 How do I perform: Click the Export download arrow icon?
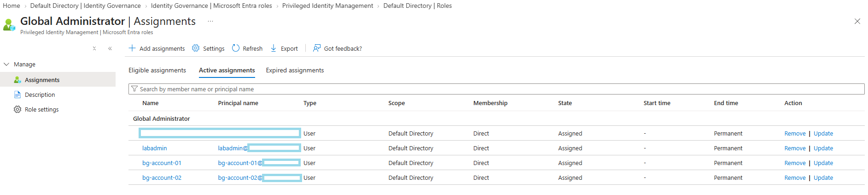[274, 48]
